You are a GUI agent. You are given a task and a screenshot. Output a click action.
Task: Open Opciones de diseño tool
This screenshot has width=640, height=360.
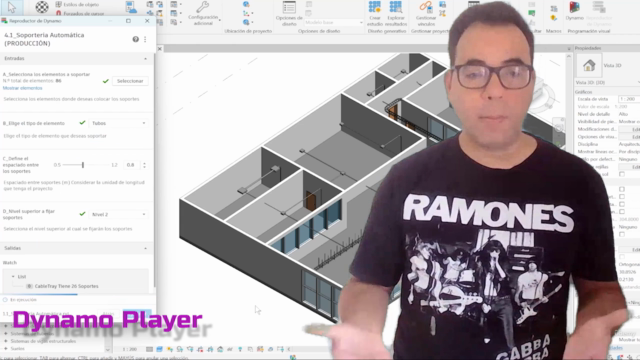coord(289,13)
